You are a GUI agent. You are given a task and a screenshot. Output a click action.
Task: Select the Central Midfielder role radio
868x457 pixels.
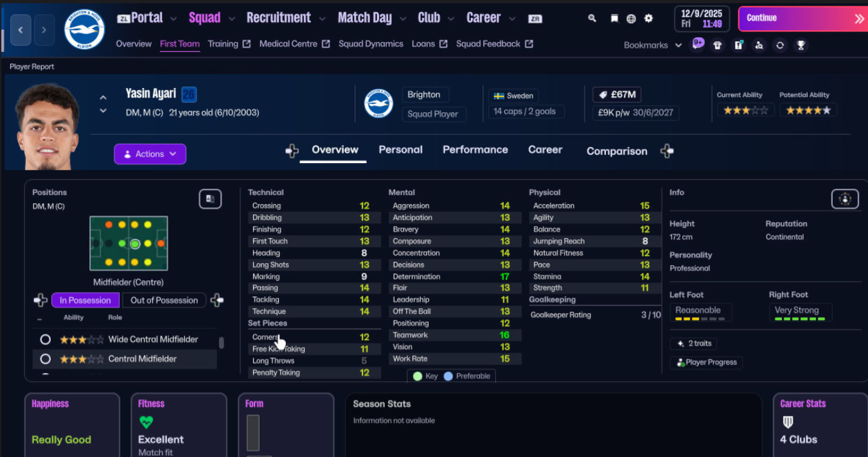click(x=46, y=359)
